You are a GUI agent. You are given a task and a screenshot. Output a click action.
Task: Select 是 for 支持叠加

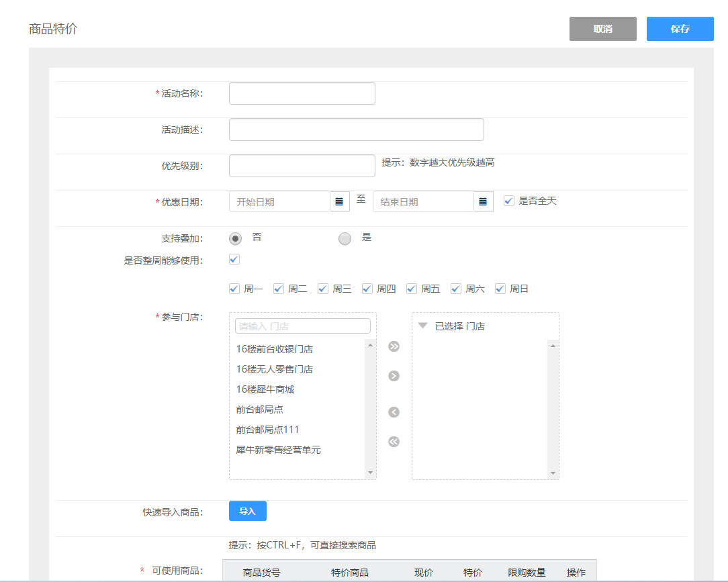[345, 238]
